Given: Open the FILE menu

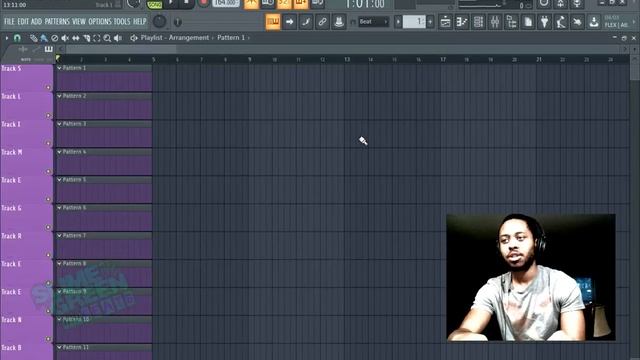Looking at the screenshot, I should 9,22.
